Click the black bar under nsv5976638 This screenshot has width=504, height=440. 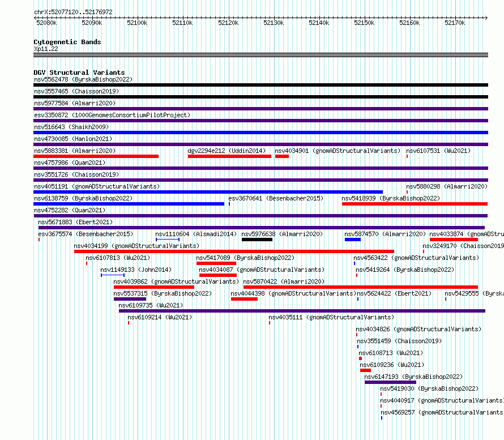257,240
